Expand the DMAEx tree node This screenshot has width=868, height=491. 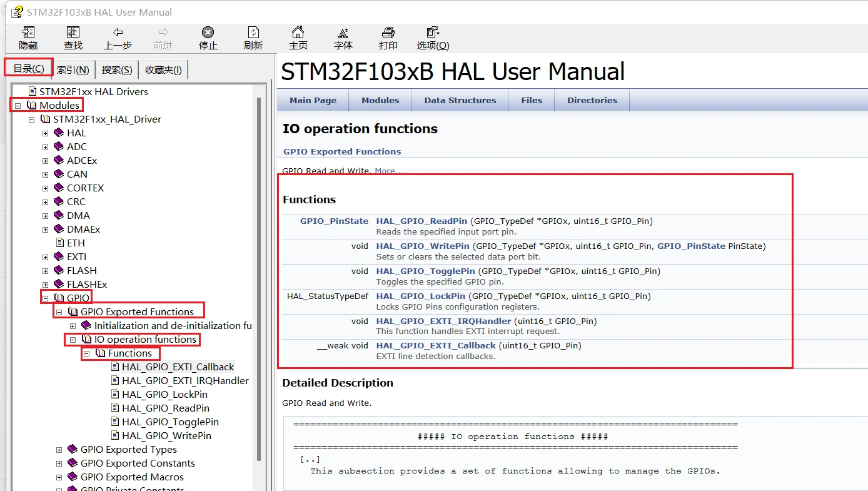(x=45, y=230)
